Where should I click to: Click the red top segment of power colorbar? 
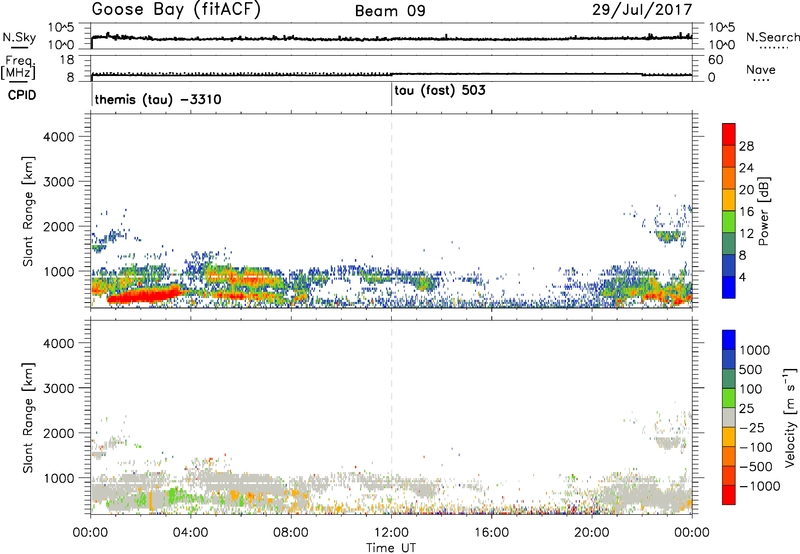[729, 135]
